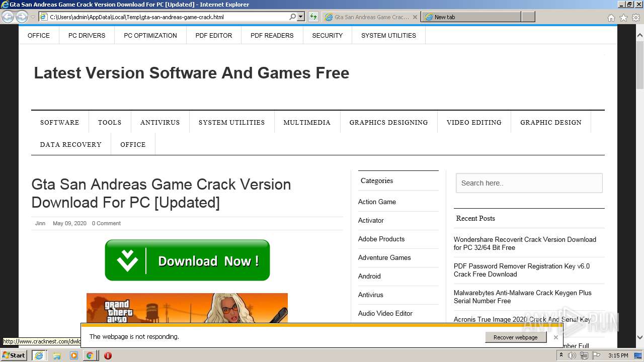Screen dimensions: 644x362
Task: Click the browser Back arrow button
Action: click(8, 17)
